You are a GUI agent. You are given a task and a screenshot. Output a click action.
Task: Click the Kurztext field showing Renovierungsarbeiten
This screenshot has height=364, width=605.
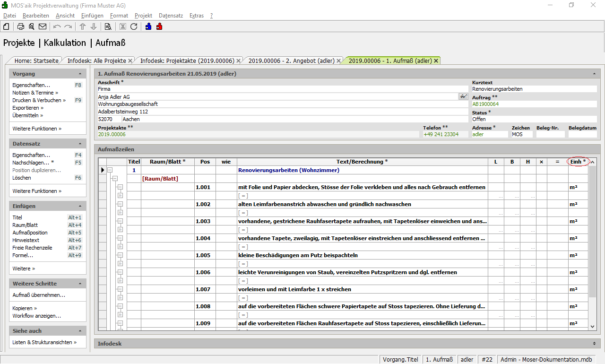click(x=534, y=89)
